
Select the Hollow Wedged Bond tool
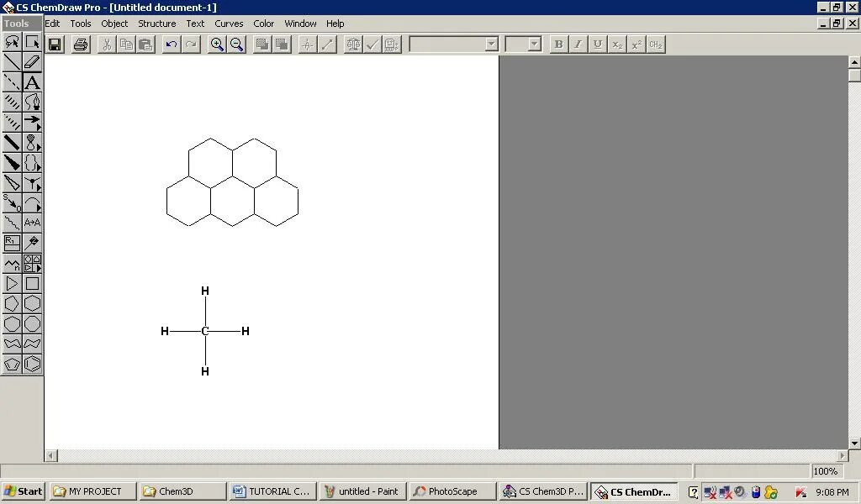coord(12,182)
